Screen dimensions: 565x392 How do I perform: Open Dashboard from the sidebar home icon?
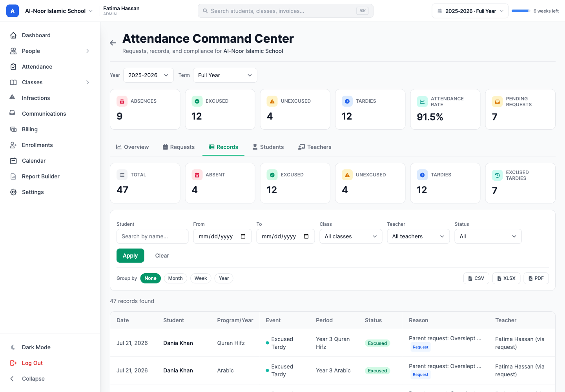click(13, 35)
